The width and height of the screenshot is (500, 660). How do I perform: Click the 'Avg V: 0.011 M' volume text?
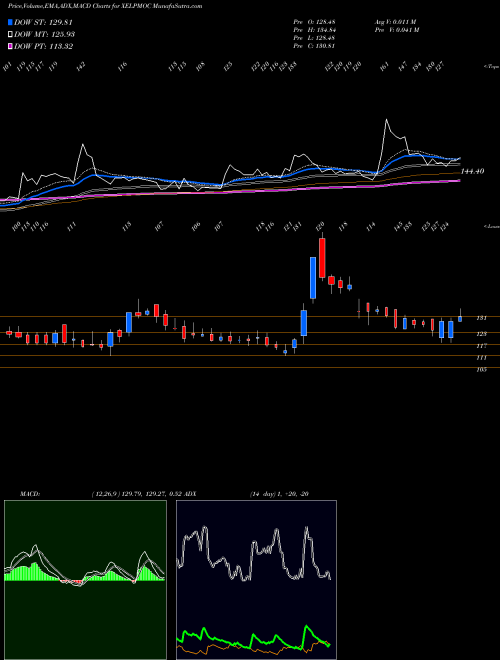tap(395, 21)
